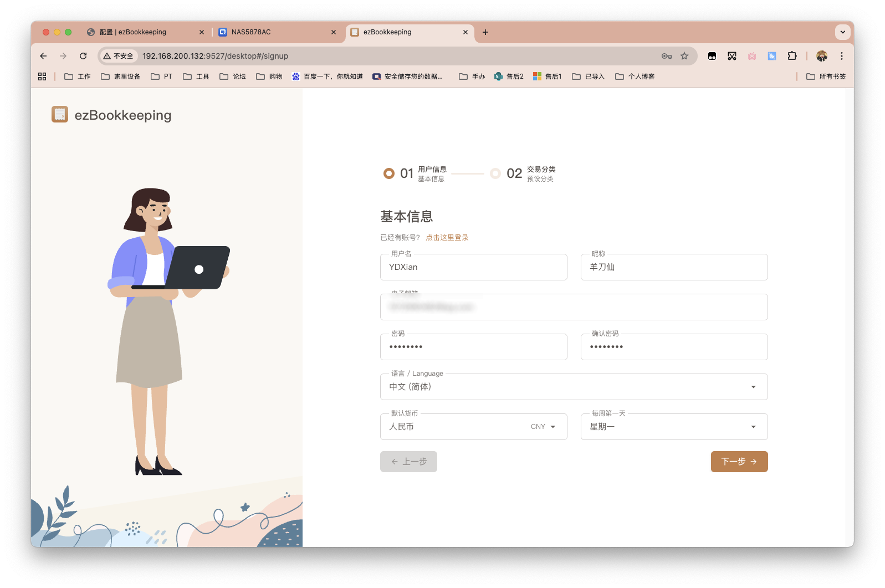Open the 论坛 bookmark folder

[x=233, y=76]
